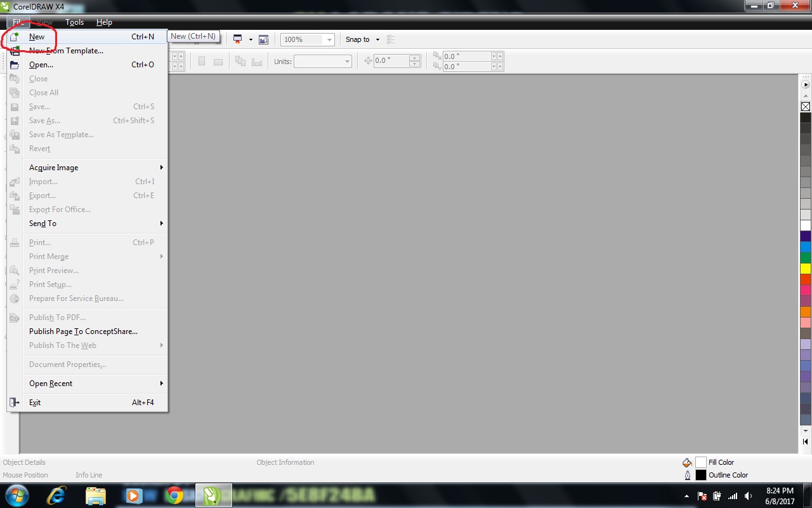Pick the white swatch in color palette
812x508 pixels.
pos(806,225)
